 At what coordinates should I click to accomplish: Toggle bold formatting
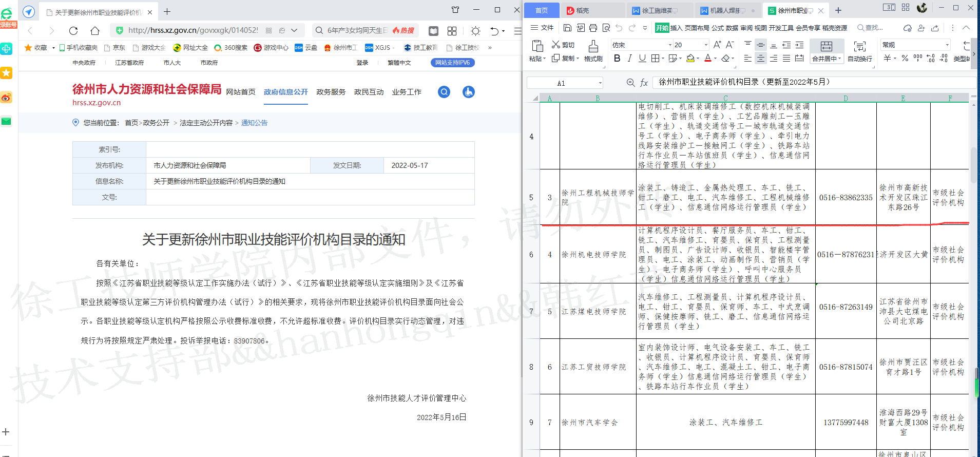[617, 58]
